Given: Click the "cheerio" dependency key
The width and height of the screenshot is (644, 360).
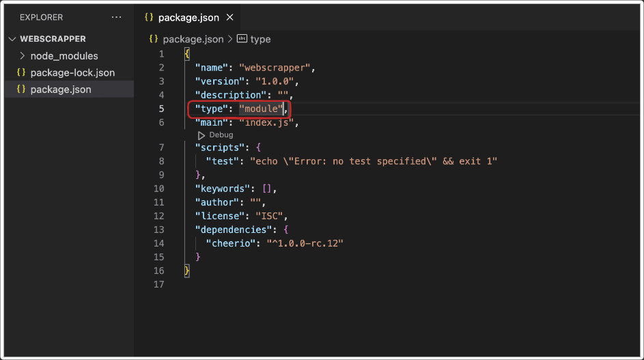Looking at the screenshot, I should tap(230, 243).
